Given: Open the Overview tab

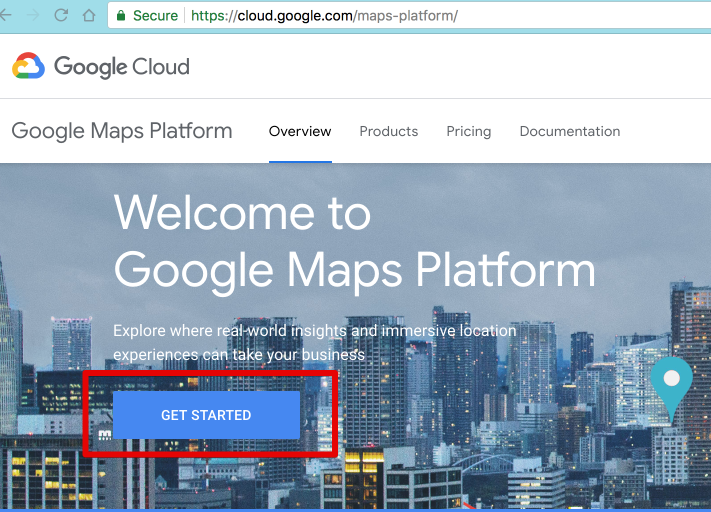Looking at the screenshot, I should (x=300, y=131).
